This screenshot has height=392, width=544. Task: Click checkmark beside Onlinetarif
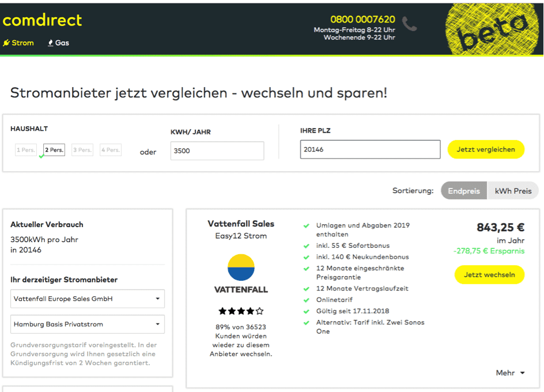coord(307,300)
